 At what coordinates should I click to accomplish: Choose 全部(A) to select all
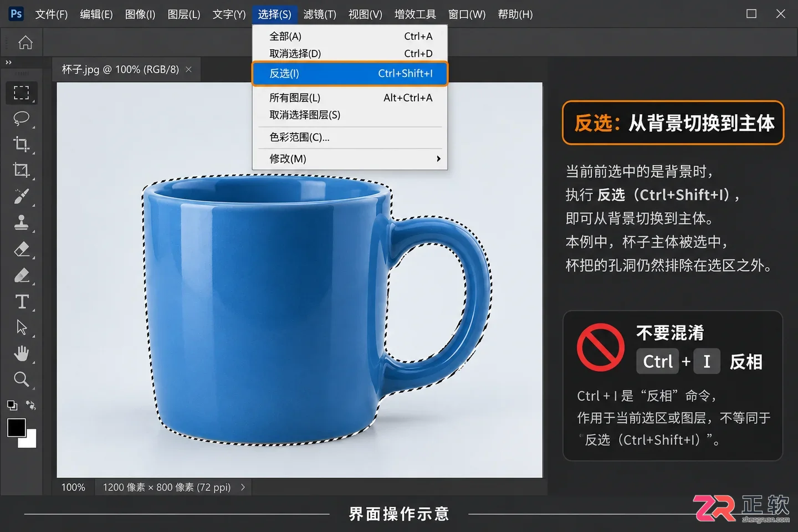350,37
